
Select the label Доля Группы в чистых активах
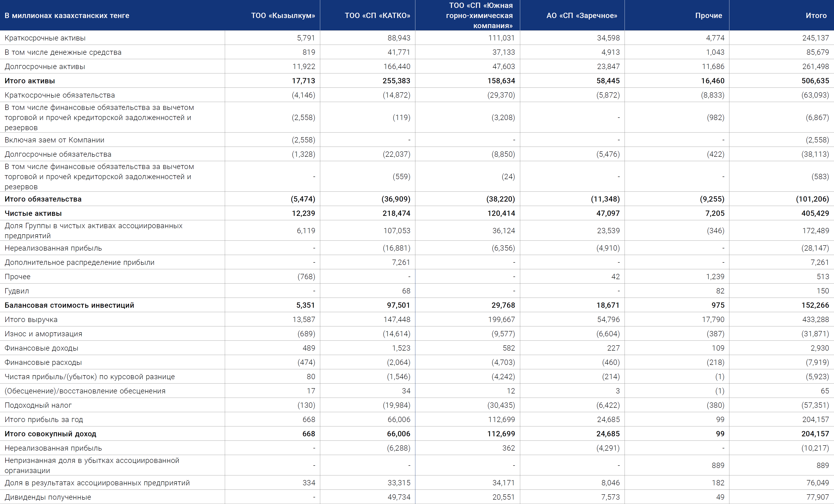click(x=93, y=231)
